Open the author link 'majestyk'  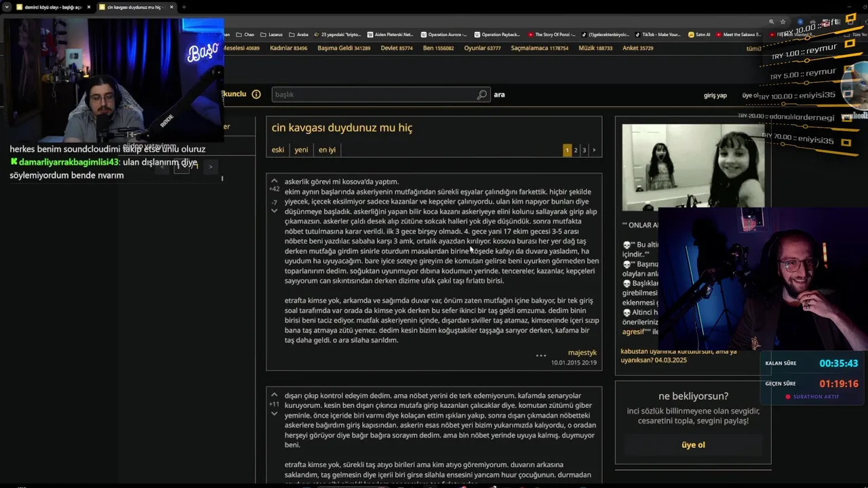pos(582,352)
